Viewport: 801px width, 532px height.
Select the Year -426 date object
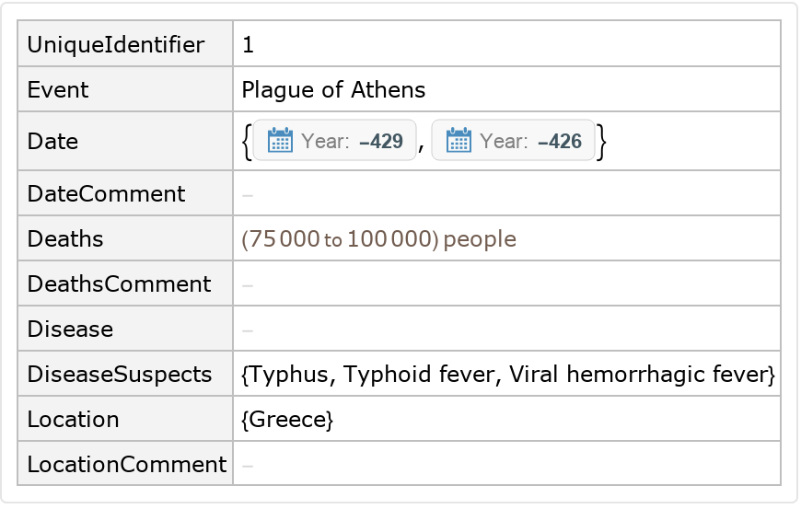point(514,141)
